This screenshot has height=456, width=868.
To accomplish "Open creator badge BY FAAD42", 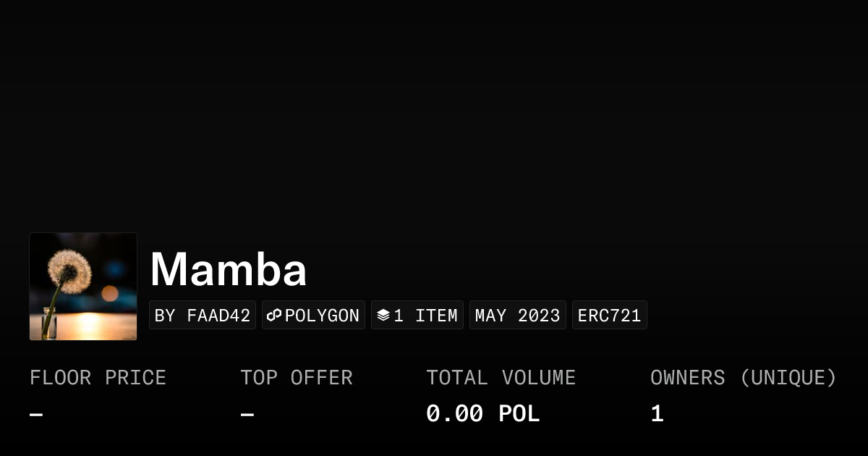I will (203, 316).
